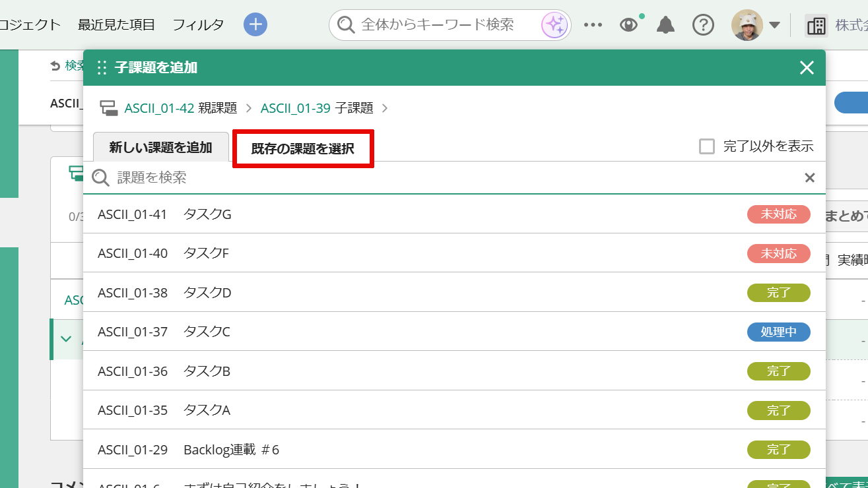Collapse the green chevron row behind dialog

click(x=66, y=339)
